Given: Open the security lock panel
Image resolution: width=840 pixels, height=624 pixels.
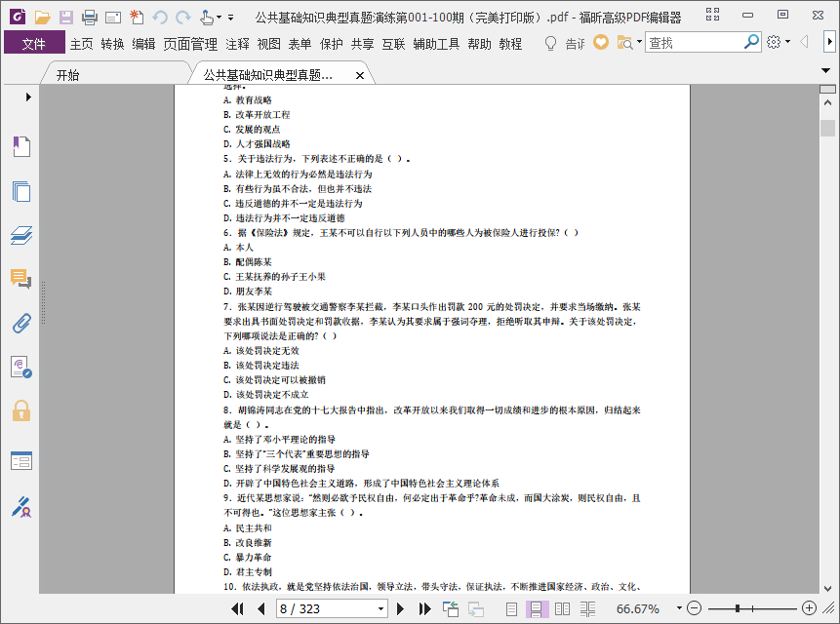Looking at the screenshot, I should tap(21, 411).
